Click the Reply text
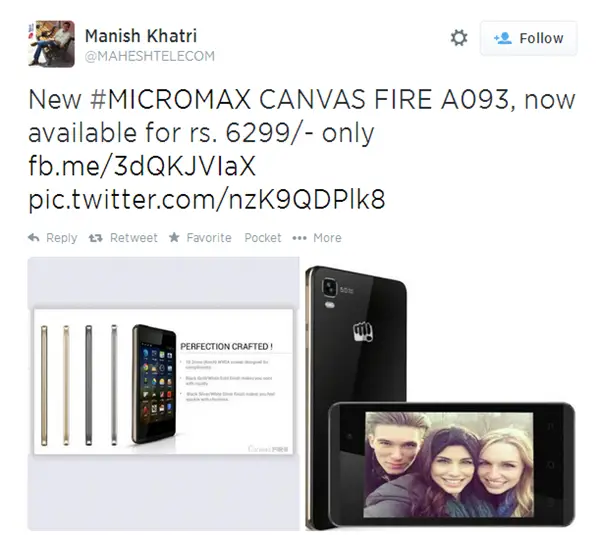 (x=62, y=238)
